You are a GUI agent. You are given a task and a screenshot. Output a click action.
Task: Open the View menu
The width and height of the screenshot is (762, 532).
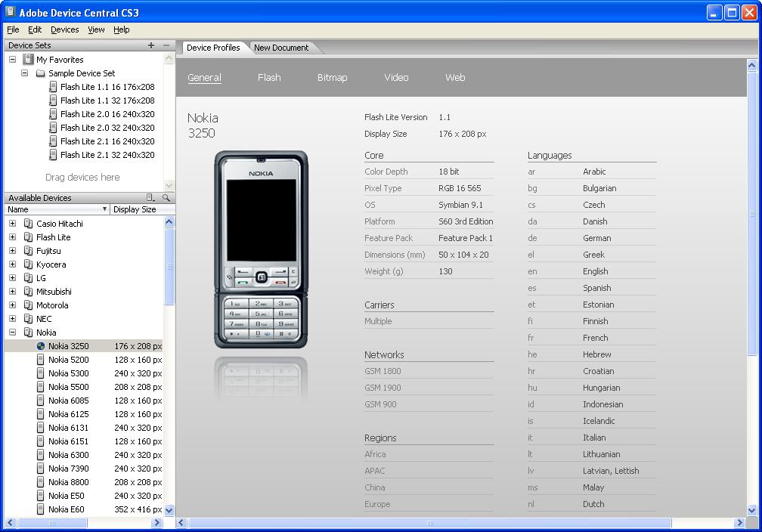tap(96, 29)
